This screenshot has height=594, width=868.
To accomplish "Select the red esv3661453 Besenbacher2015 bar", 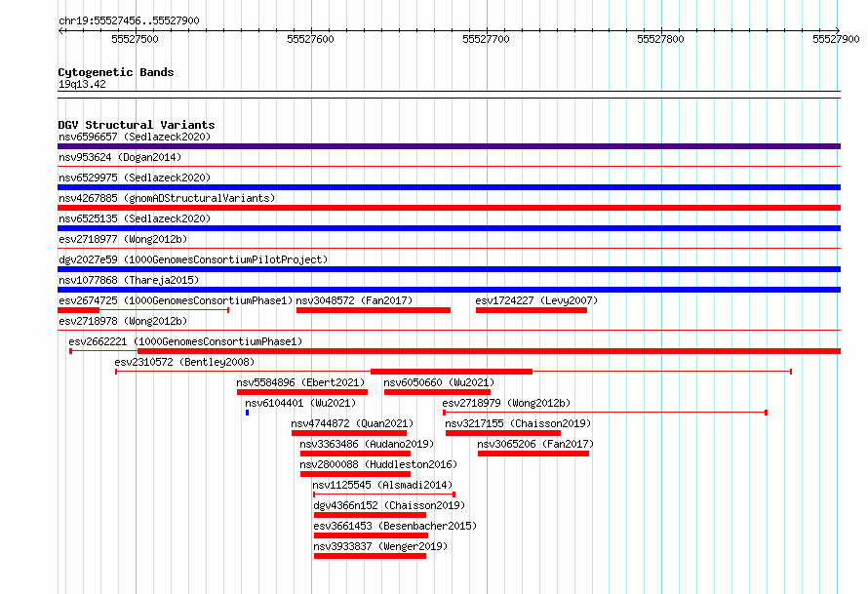I will pos(371,535).
